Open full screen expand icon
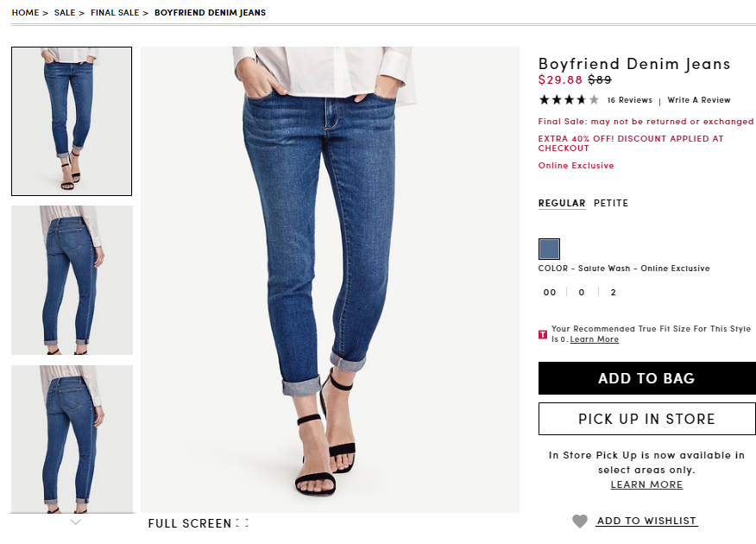The width and height of the screenshot is (756, 544). 243,523
